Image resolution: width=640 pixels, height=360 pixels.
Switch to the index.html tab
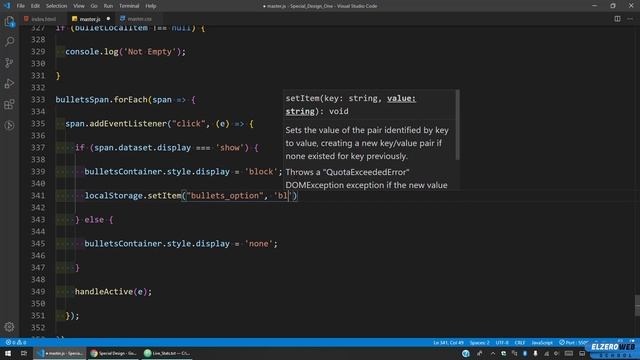pyautogui.click(x=43, y=19)
